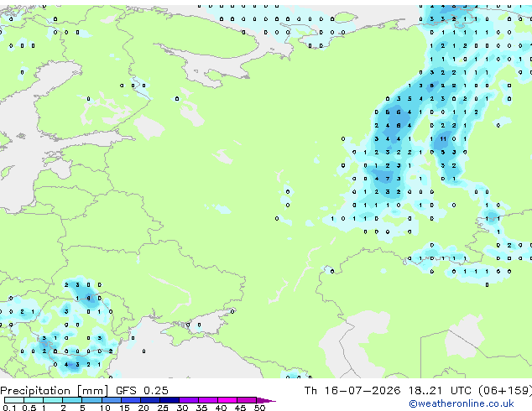Pick the legend swatch between 35 and 40

pos(208,400)
